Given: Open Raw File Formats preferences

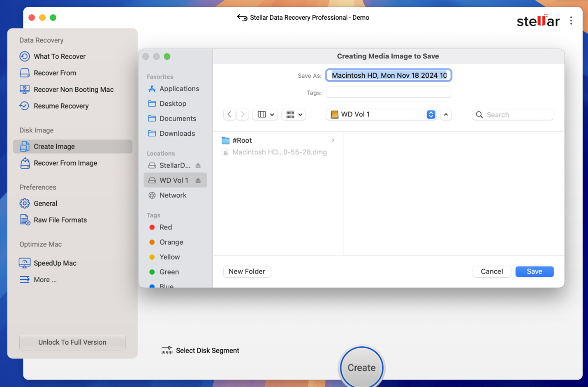Looking at the screenshot, I should coord(53,220).
